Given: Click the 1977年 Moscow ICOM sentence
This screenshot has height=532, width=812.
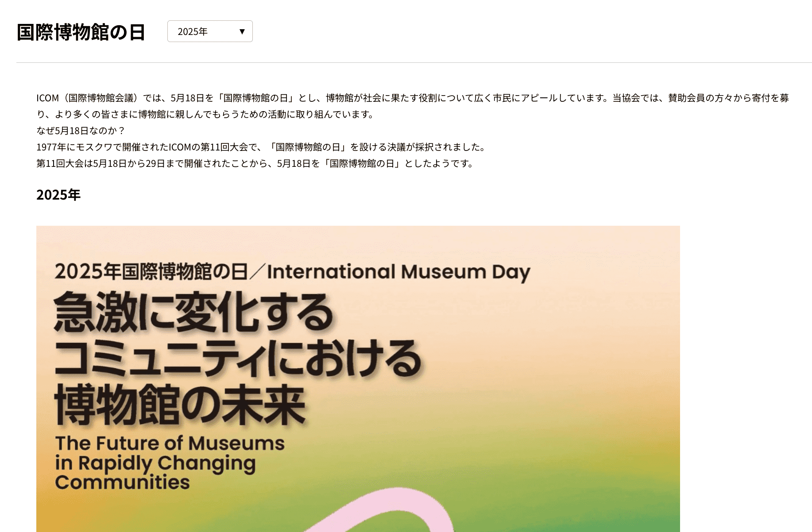Looking at the screenshot, I should coord(261,147).
